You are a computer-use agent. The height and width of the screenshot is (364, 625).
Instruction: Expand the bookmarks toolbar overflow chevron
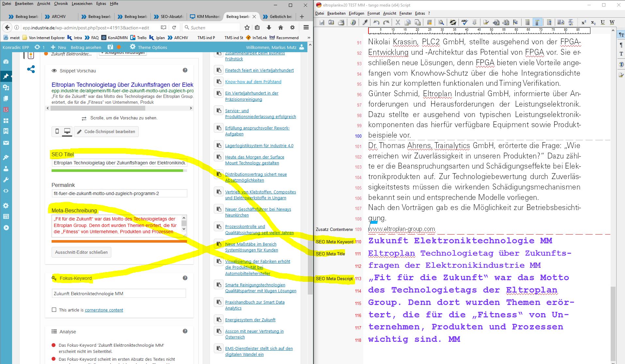(309, 38)
